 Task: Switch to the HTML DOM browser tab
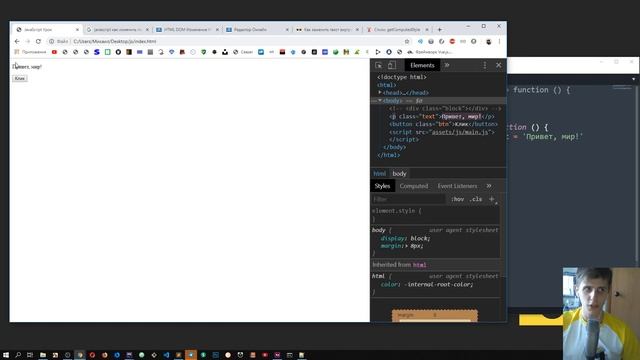(188, 29)
